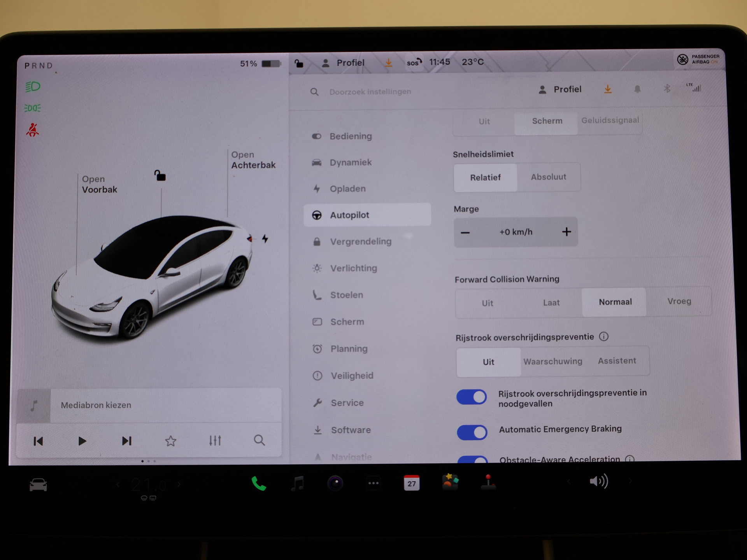Set Forward Collision Warning to Laat
The image size is (747, 560).
551,303
